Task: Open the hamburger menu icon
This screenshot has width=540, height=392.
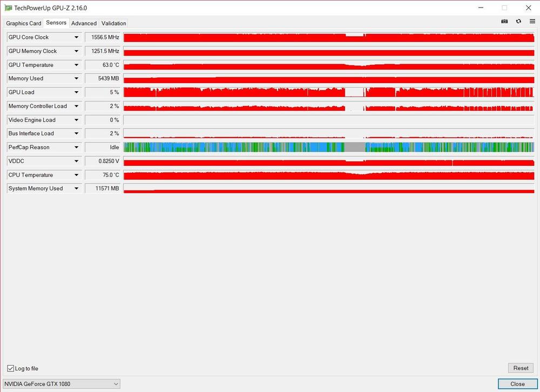Action: [532, 22]
